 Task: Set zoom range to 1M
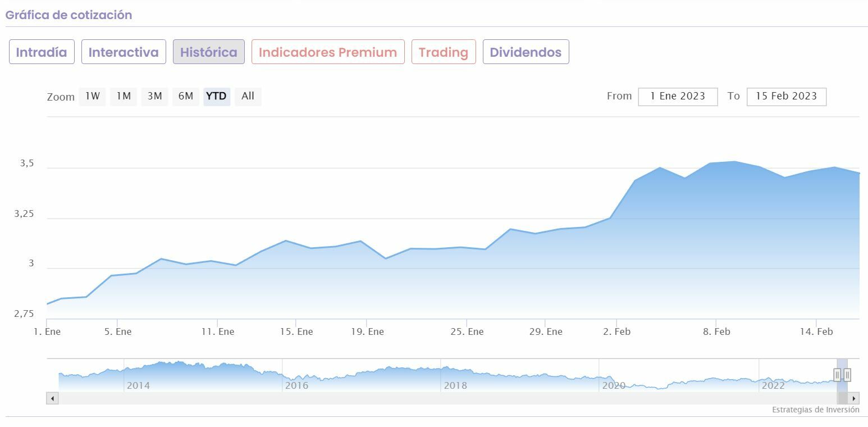click(124, 96)
